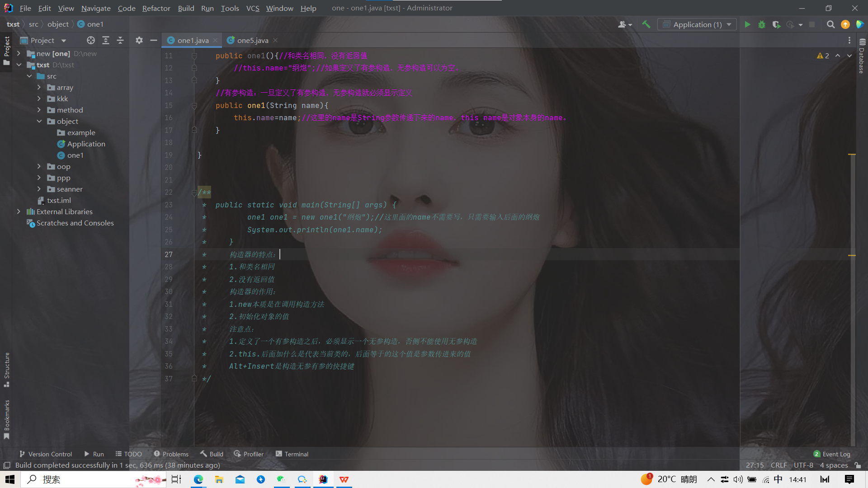Image resolution: width=868 pixels, height=488 pixels.
Task: Collapse all in Project panel
Action: coord(120,40)
